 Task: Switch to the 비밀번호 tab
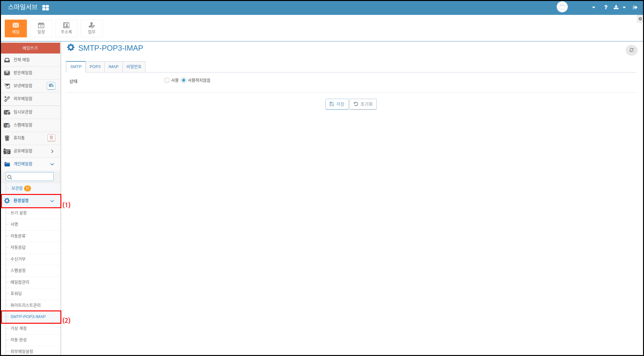134,67
